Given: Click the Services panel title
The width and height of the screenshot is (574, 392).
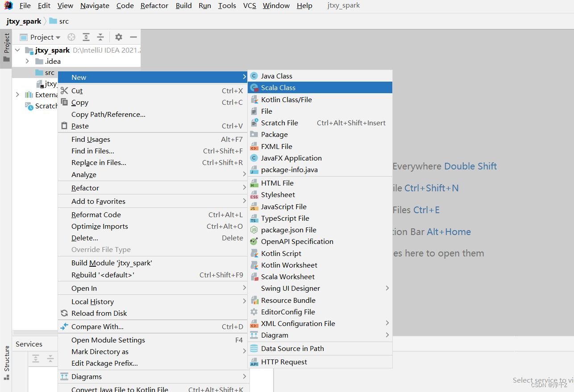Looking at the screenshot, I should click(x=29, y=344).
